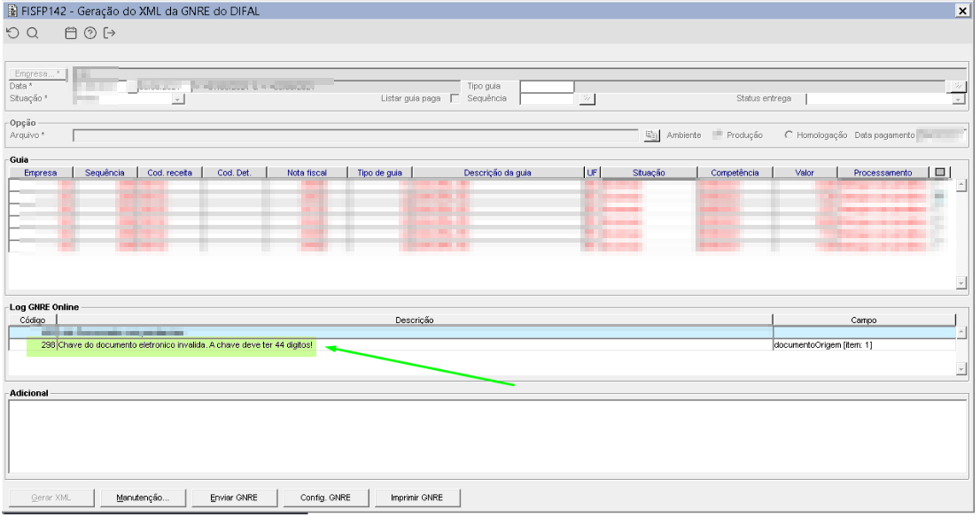The image size is (980, 517).
Task: Sort by Competência column header
Action: click(x=735, y=173)
